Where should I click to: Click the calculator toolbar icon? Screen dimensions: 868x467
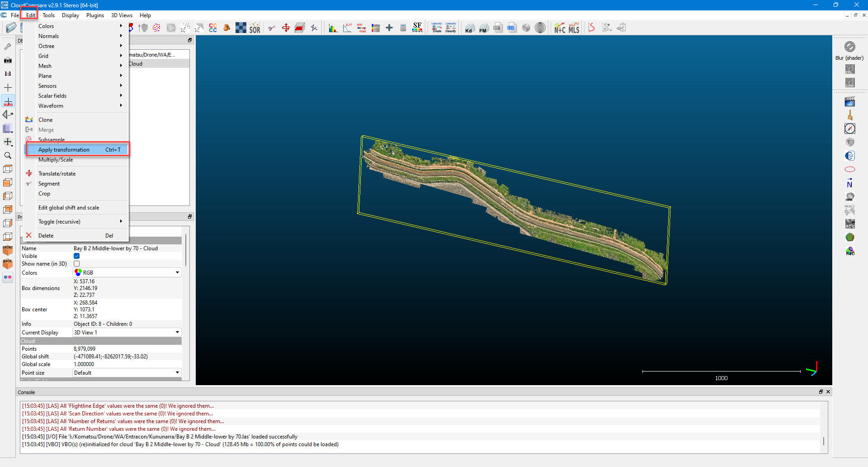point(403,28)
